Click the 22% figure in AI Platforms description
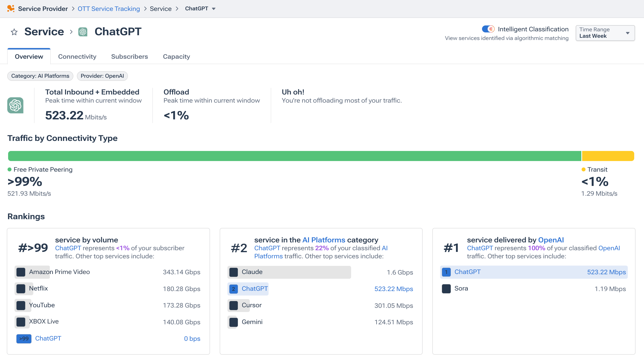The width and height of the screenshot is (644, 364). tap(322, 248)
